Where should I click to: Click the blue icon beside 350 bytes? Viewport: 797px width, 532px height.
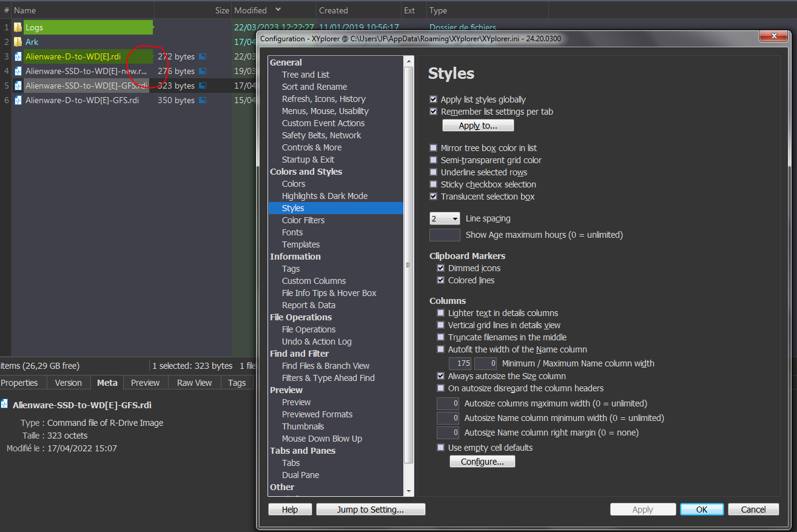pyautogui.click(x=203, y=100)
